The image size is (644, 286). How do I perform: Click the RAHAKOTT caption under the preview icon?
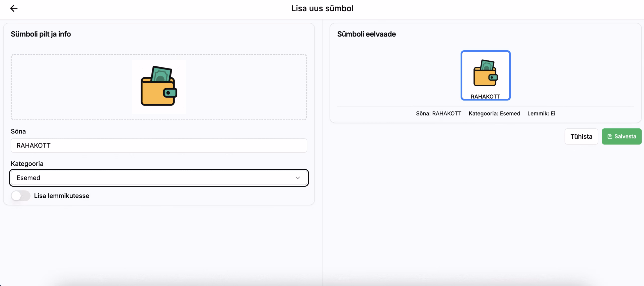(x=486, y=97)
